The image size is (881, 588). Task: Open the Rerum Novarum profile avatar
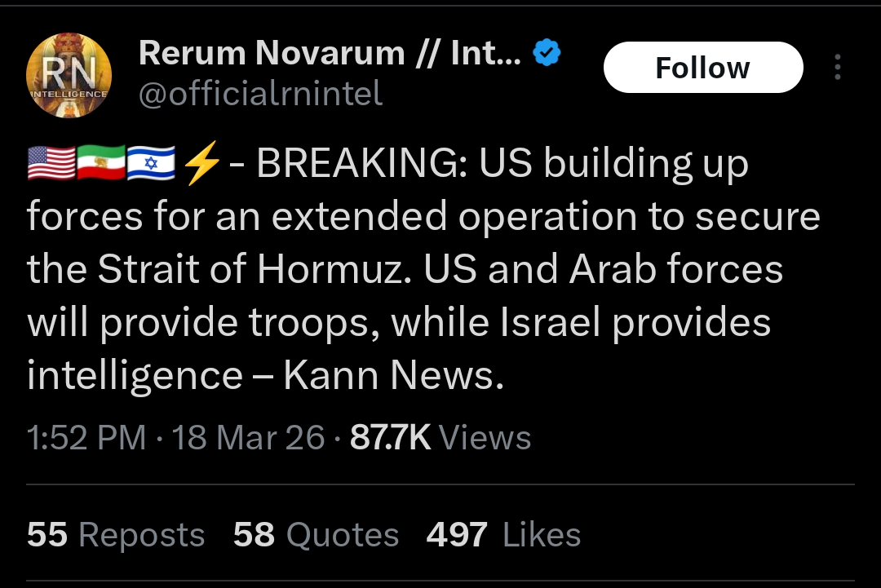[69, 77]
